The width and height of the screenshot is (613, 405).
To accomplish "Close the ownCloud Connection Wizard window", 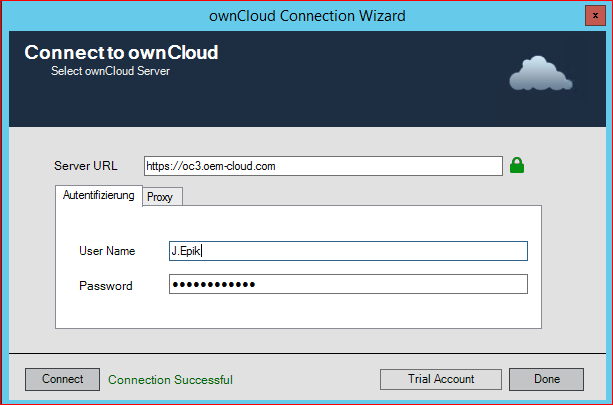I will (595, 16).
